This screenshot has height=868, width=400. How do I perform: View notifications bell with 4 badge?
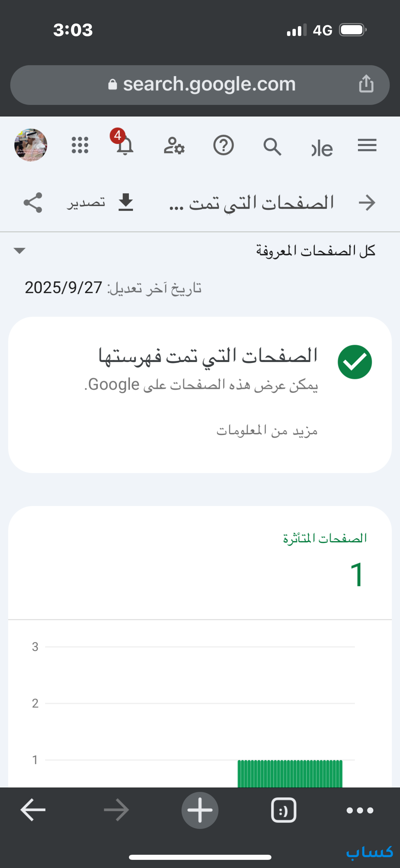coord(124,145)
